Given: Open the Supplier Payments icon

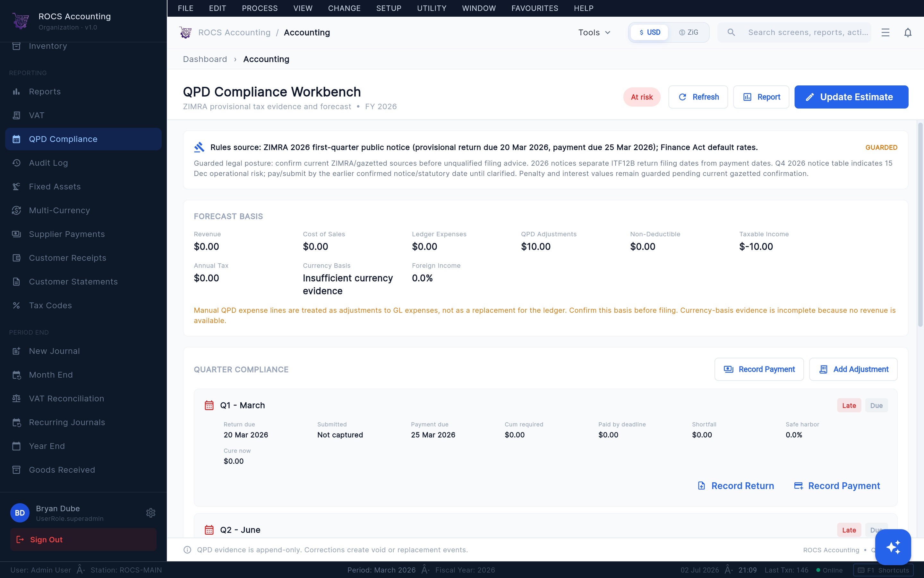Looking at the screenshot, I should pos(16,234).
